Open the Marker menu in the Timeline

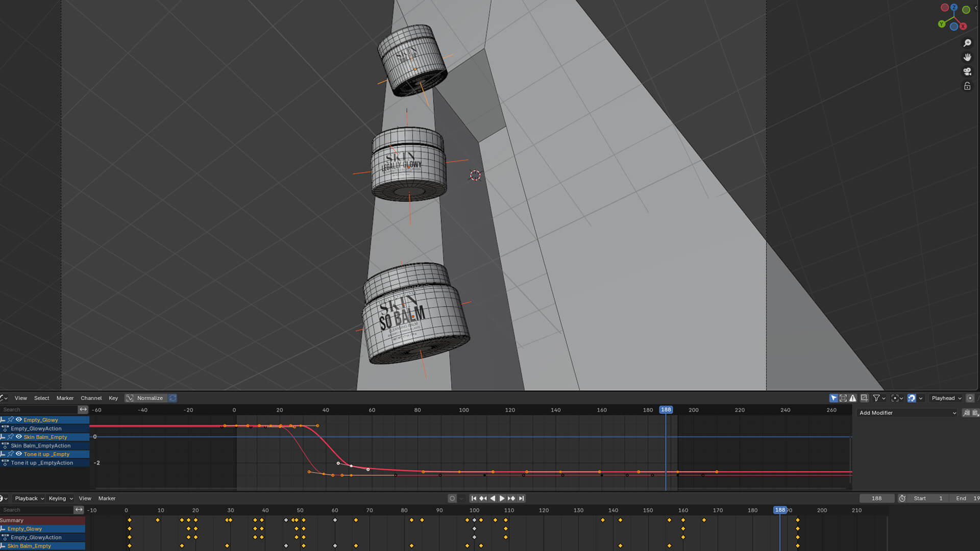point(107,498)
